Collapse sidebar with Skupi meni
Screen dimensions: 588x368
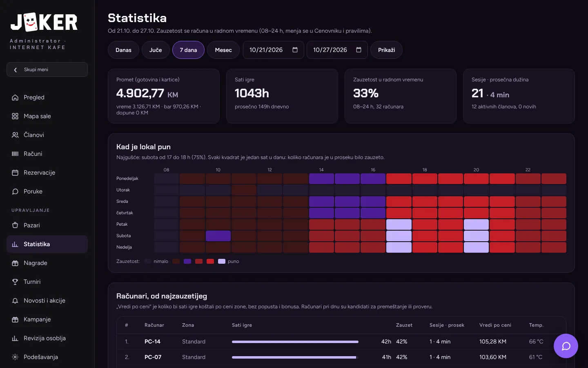(x=47, y=70)
